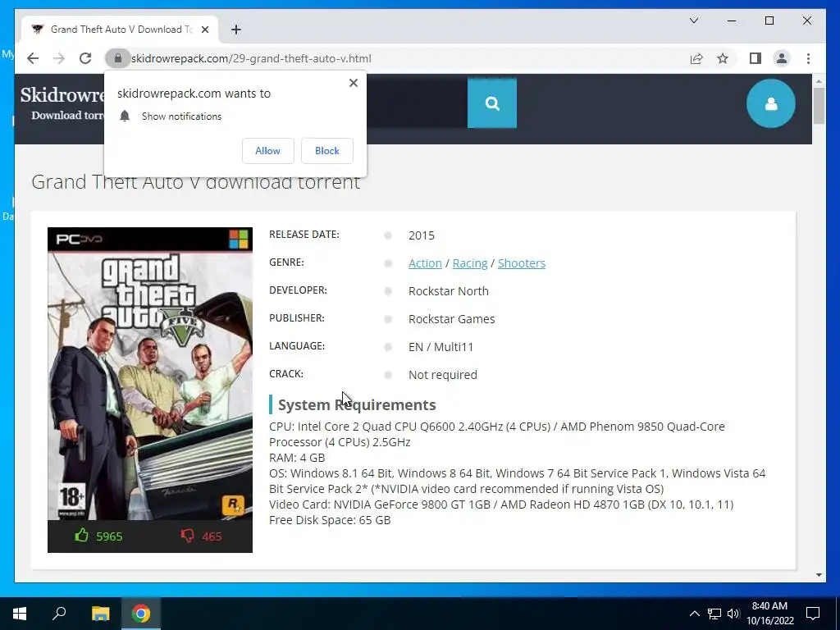Click the scrollbar down arrow
This screenshot has width=840, height=630.
(818, 575)
